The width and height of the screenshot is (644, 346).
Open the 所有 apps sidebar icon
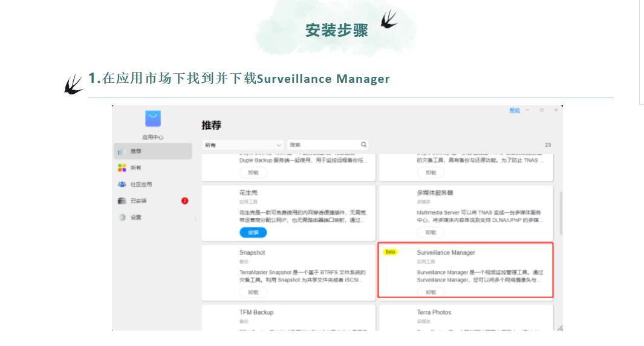click(x=122, y=168)
